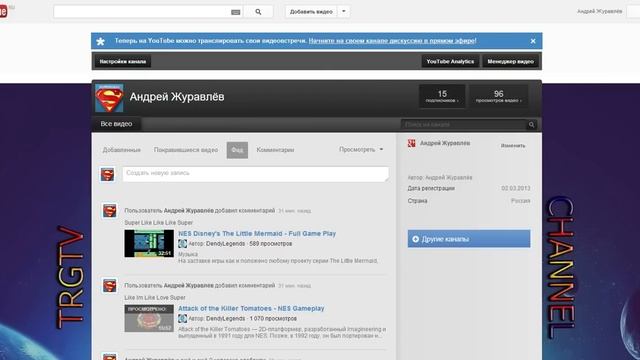
Task: Click the channel search magnifier icon
Action: (x=531, y=124)
